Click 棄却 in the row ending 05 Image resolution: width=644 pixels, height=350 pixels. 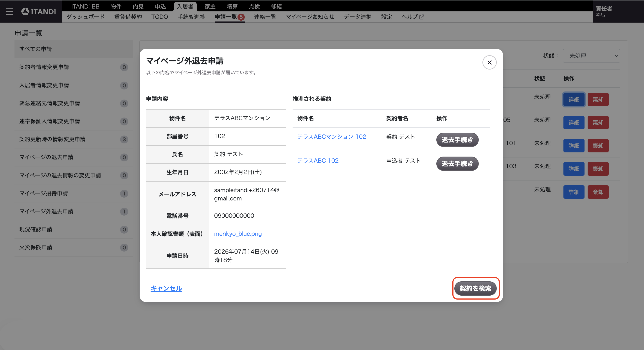598,122
